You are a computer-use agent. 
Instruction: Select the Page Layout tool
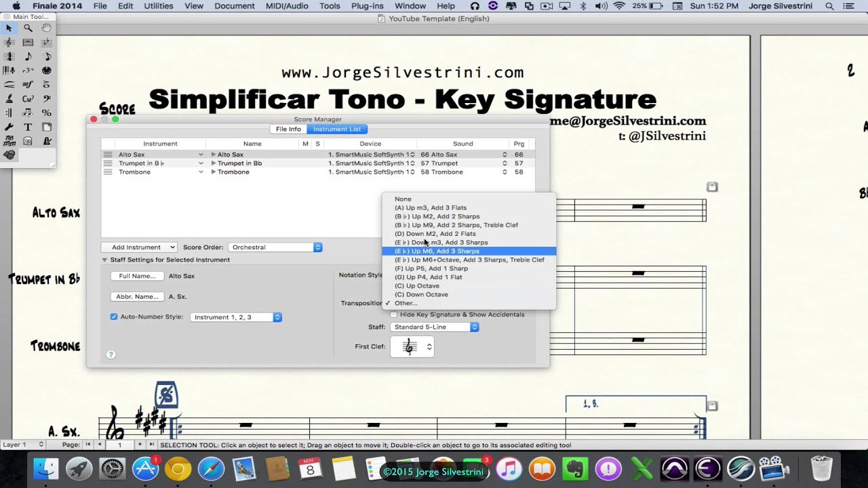(x=47, y=127)
